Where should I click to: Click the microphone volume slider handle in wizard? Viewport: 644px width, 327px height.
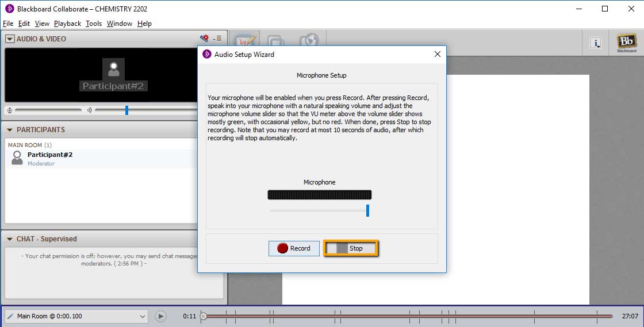coord(367,210)
